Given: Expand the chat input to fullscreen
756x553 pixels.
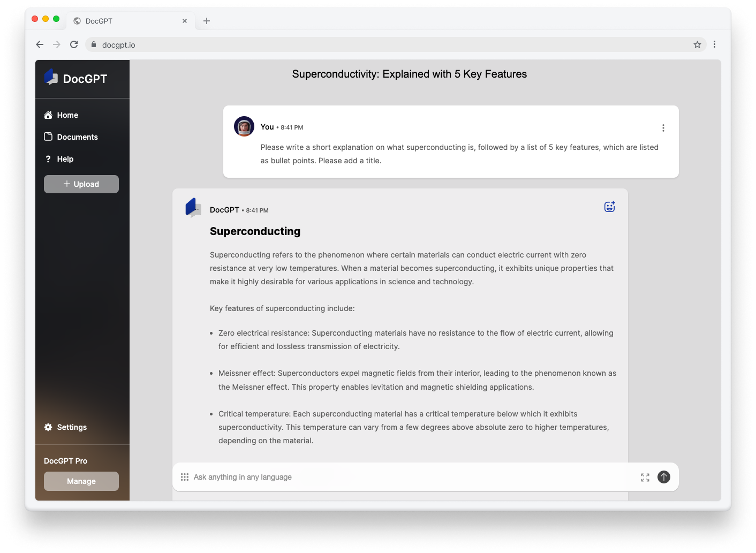Looking at the screenshot, I should (645, 477).
